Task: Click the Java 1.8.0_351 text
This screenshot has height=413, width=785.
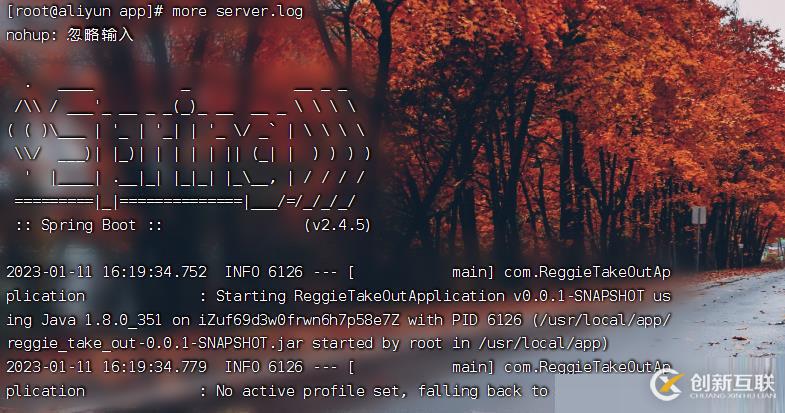Action: 101,320
